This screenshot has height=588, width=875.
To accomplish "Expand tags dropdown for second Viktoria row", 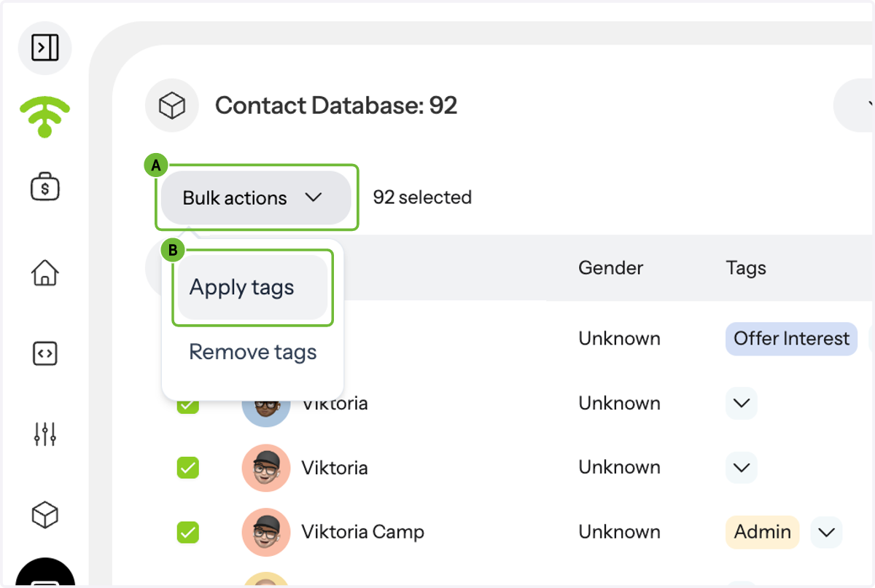I will [742, 467].
